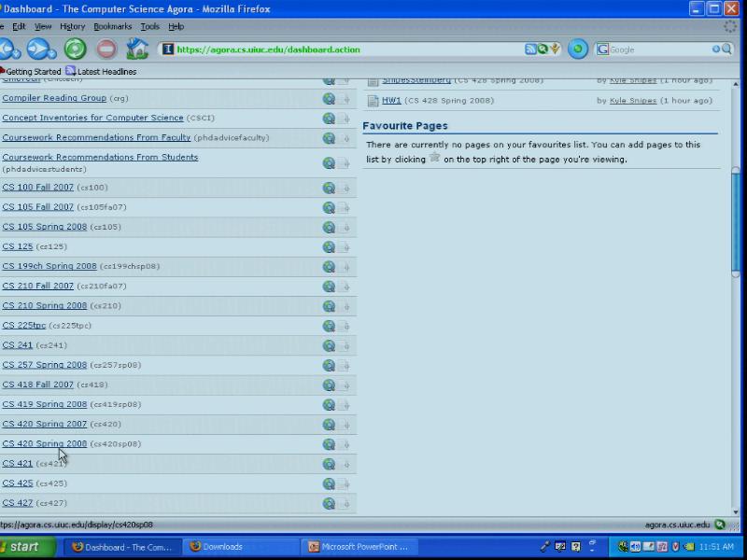747x560 pixels.
Task: Click browse-space icon for CS 125
Action: (329, 247)
